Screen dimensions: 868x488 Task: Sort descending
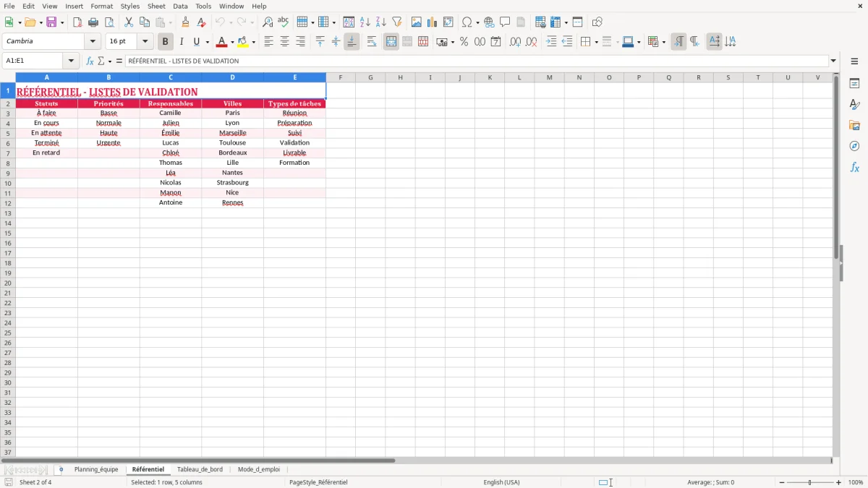(x=381, y=22)
